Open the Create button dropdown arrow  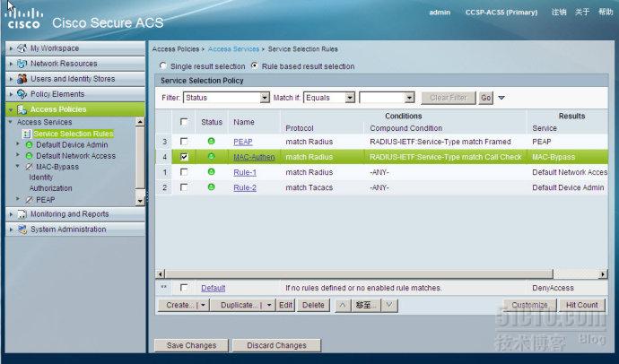[203, 305]
